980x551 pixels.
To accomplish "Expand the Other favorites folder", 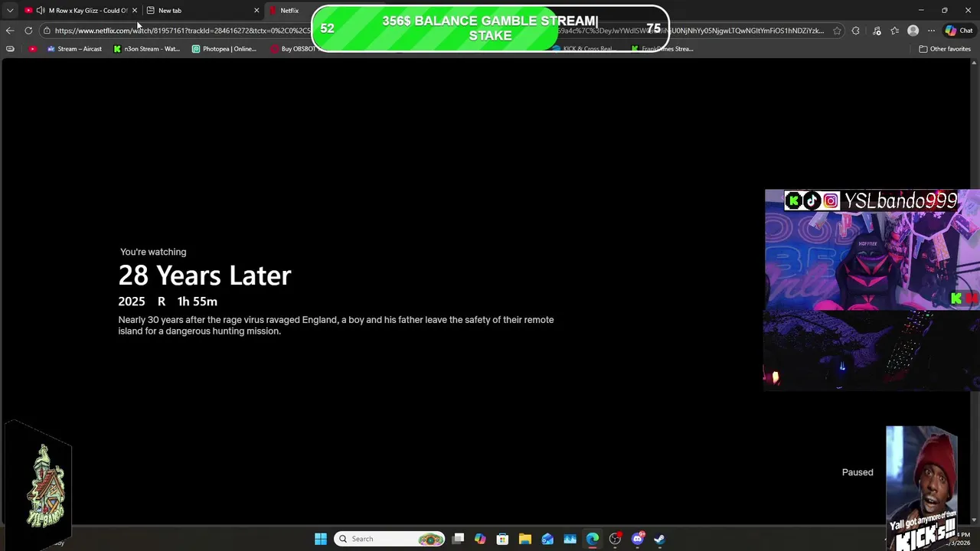I will 945,49.
